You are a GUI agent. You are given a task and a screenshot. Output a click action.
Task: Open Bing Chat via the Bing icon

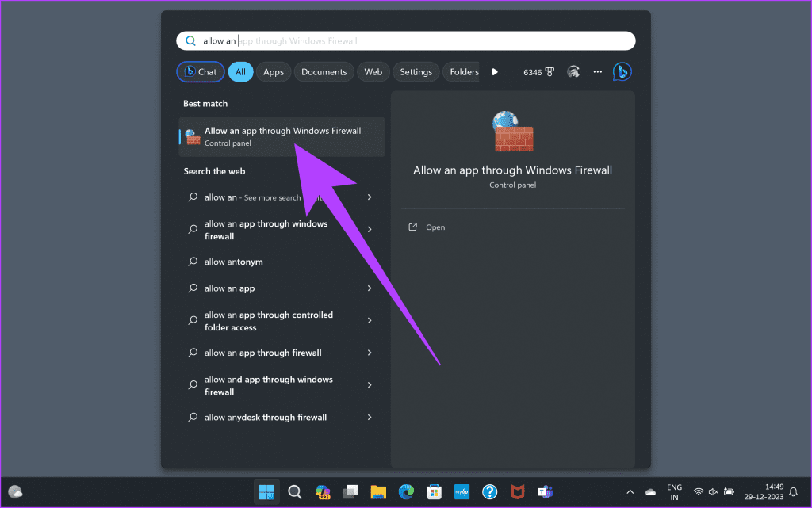[x=622, y=71]
